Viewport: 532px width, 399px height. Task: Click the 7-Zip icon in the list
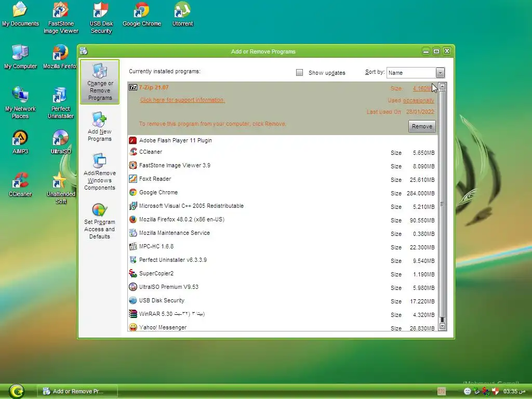pyautogui.click(x=133, y=87)
